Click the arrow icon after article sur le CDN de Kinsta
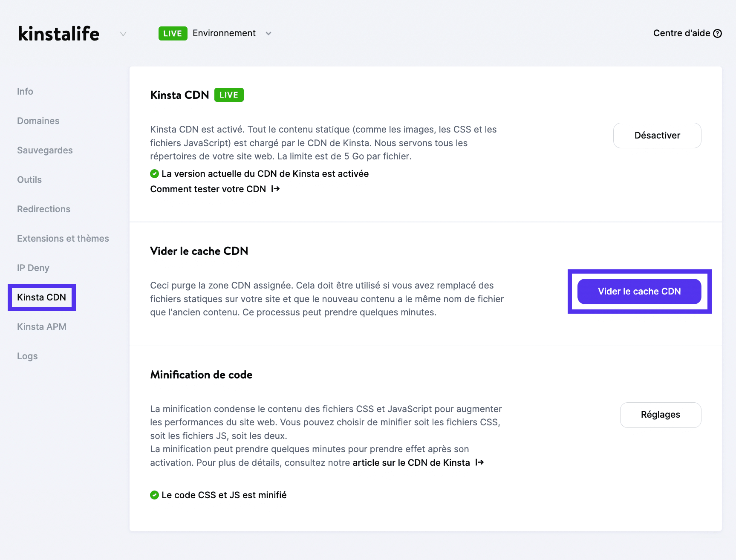 pos(479,462)
